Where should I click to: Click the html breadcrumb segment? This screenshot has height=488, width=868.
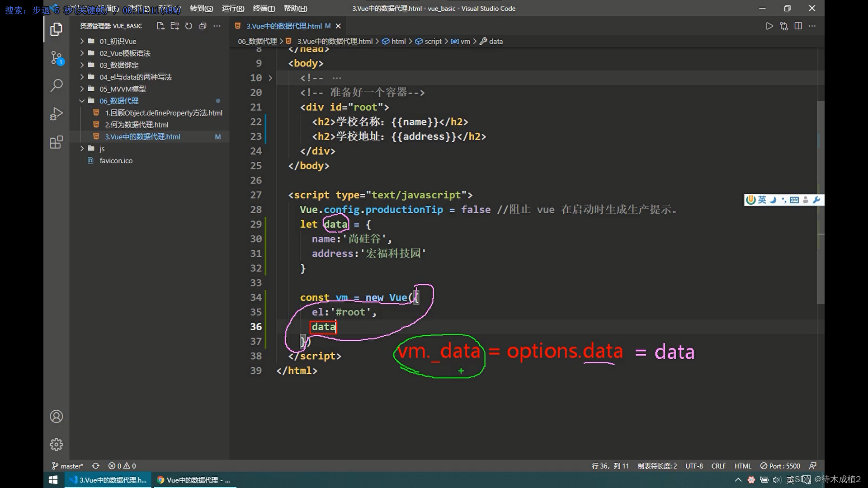(394, 41)
